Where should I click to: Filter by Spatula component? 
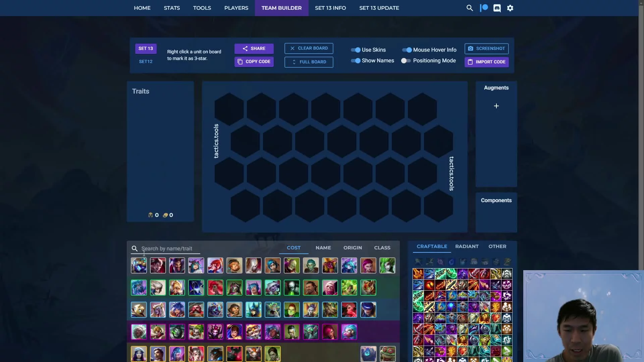[x=507, y=261]
